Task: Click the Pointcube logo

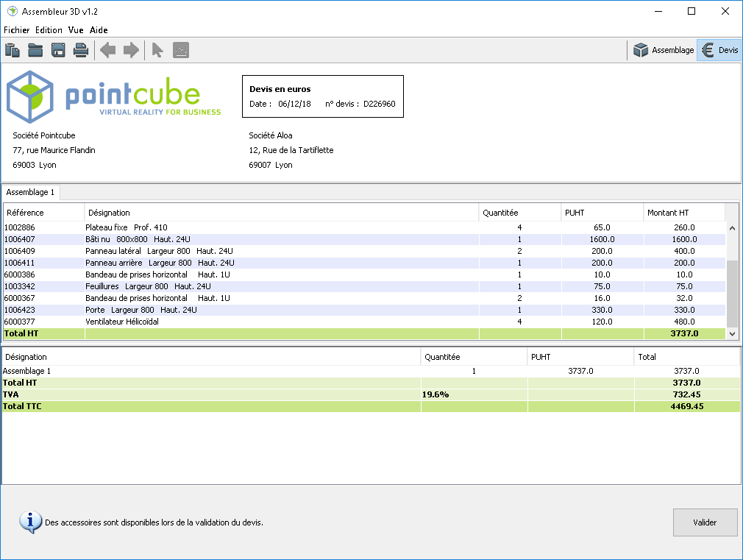Action: point(114,96)
